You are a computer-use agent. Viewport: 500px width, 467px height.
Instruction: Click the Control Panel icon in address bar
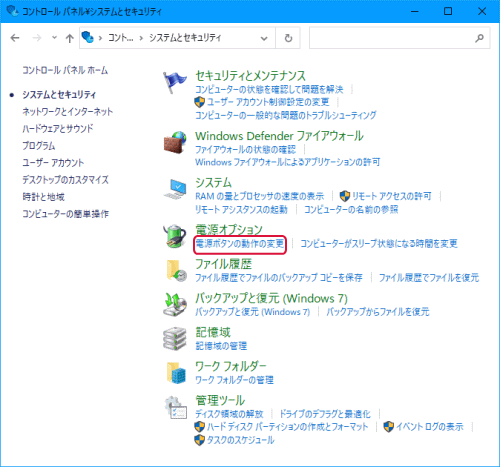(x=88, y=37)
